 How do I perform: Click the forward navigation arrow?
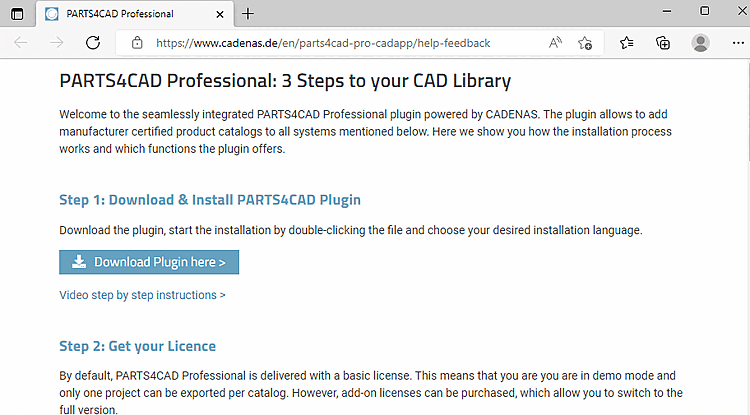(57, 43)
